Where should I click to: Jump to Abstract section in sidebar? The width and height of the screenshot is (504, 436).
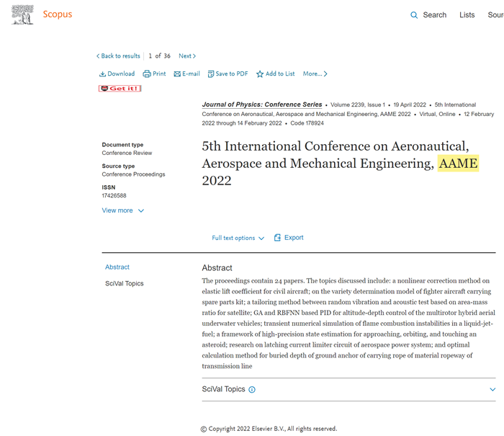point(117,267)
